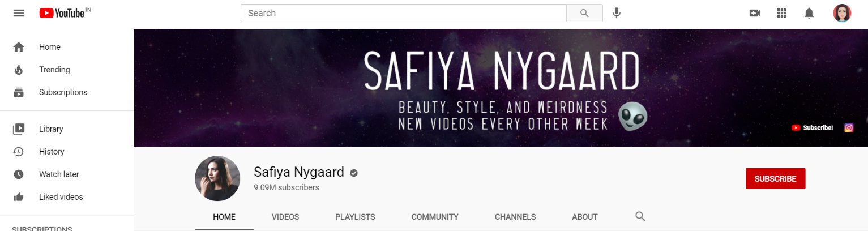The height and width of the screenshot is (231, 868).
Task: Go to Trending in sidebar
Action: 54,70
